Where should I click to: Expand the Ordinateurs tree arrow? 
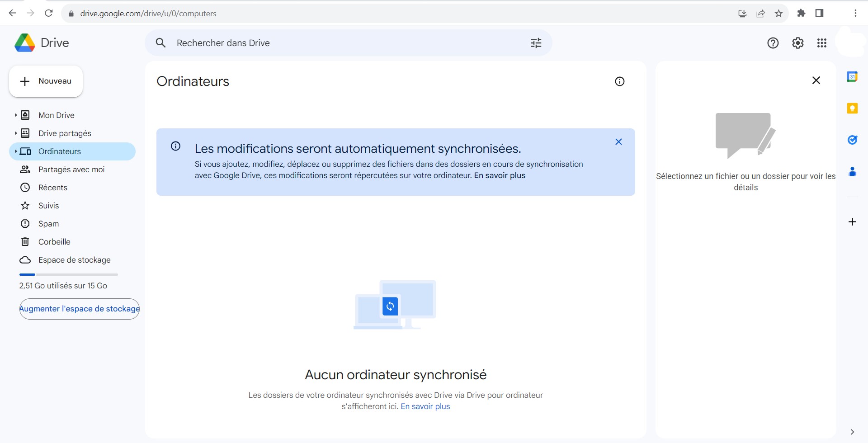click(16, 151)
